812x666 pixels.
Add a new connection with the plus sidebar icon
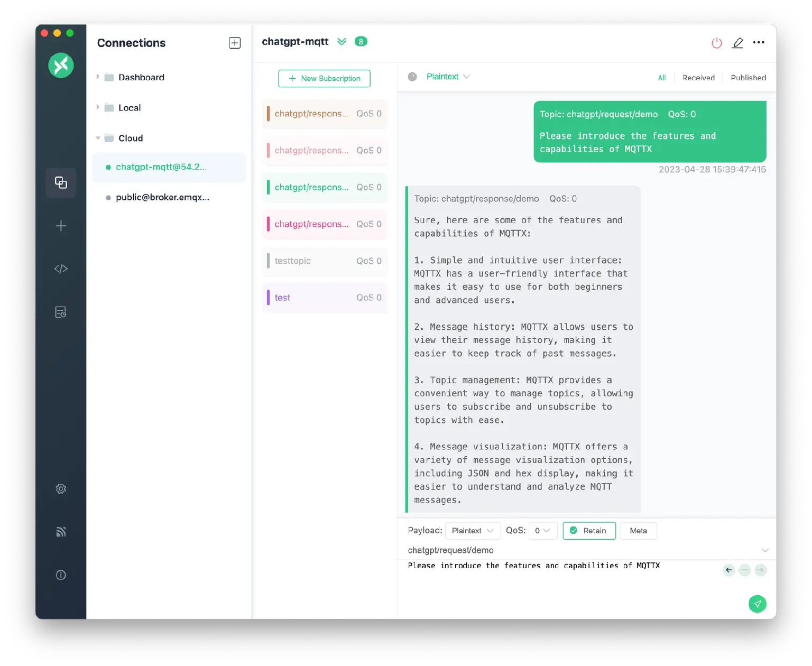tap(61, 226)
